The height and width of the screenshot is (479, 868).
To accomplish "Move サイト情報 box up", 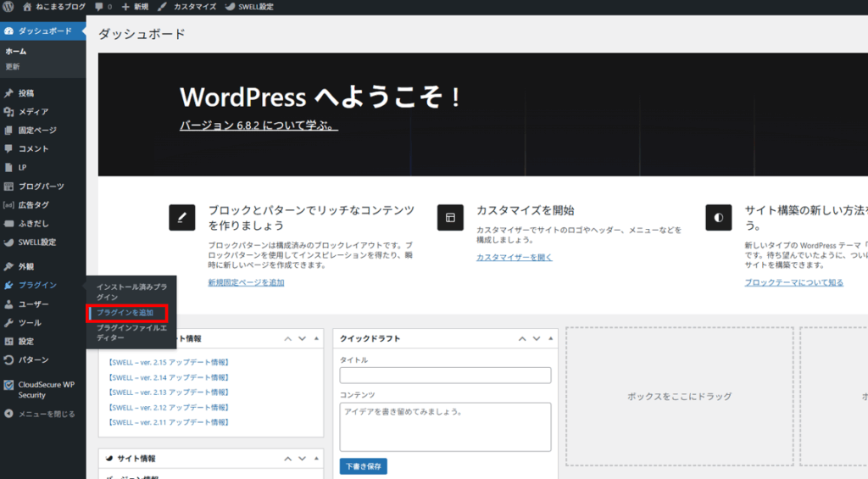I will [288, 459].
